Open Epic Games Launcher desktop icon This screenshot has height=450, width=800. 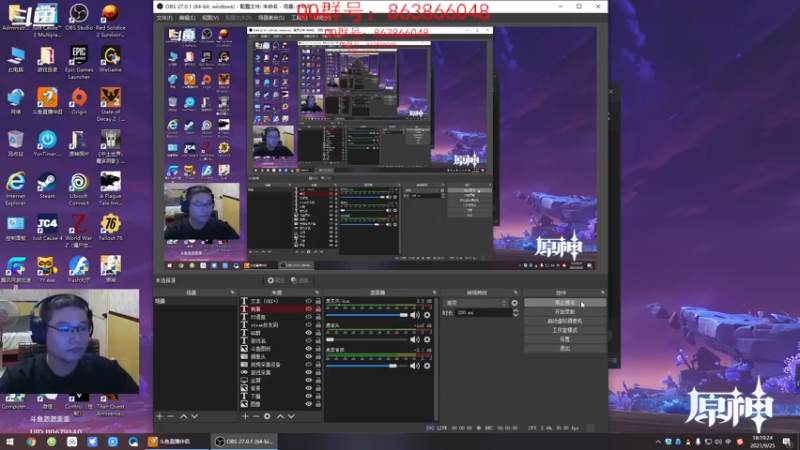pos(79,62)
